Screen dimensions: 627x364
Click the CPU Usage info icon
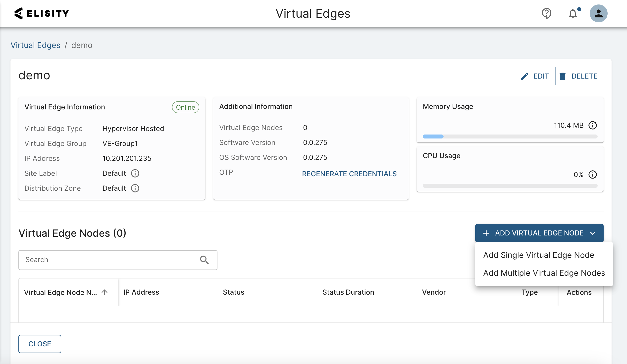(x=593, y=175)
